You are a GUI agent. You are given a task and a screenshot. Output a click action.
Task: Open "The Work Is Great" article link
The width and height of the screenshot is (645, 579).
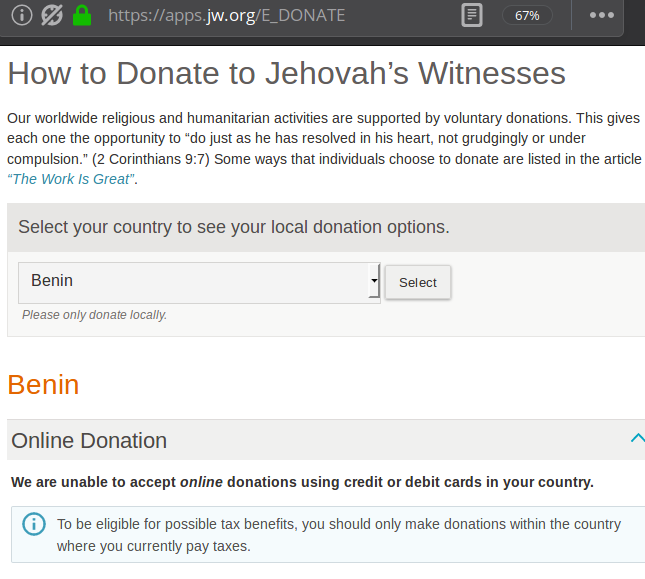[70, 180]
